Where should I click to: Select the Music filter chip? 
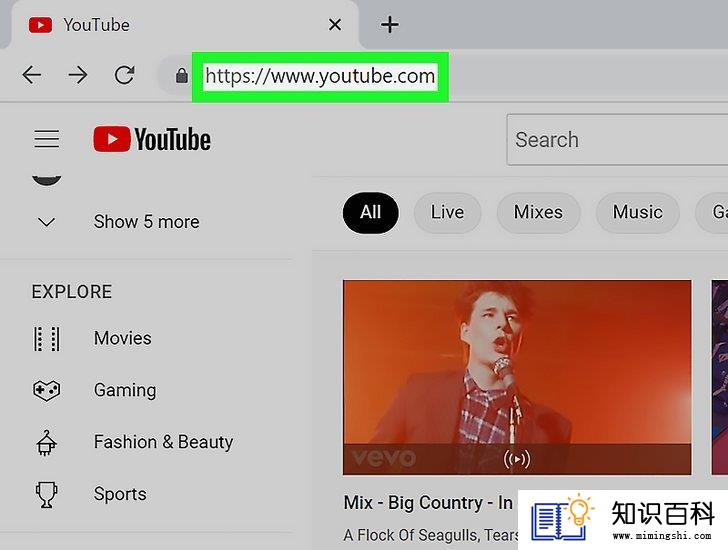click(x=637, y=213)
